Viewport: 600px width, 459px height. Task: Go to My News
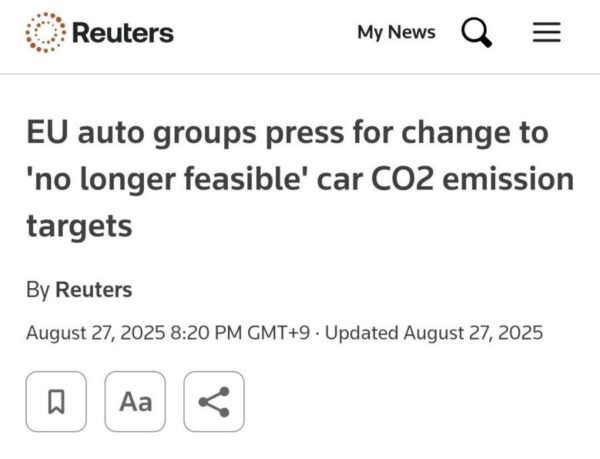point(396,32)
